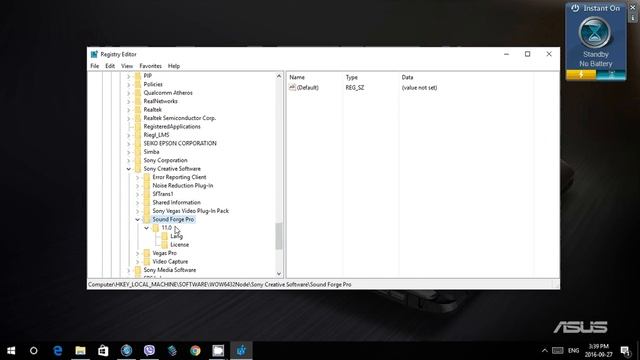Viewport: 640px width, 360px height.
Task: Click the Lang folder icon
Action: [164, 236]
